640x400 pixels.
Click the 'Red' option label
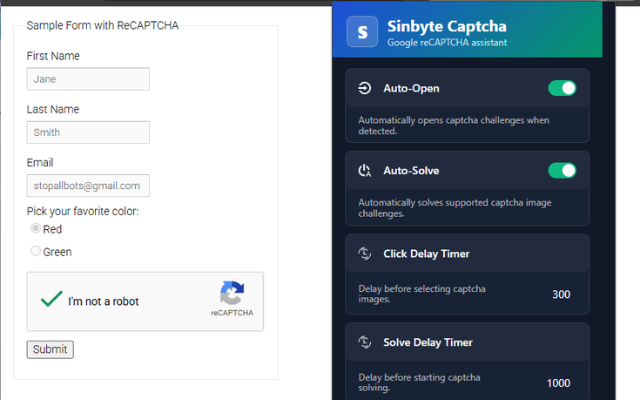point(52,229)
